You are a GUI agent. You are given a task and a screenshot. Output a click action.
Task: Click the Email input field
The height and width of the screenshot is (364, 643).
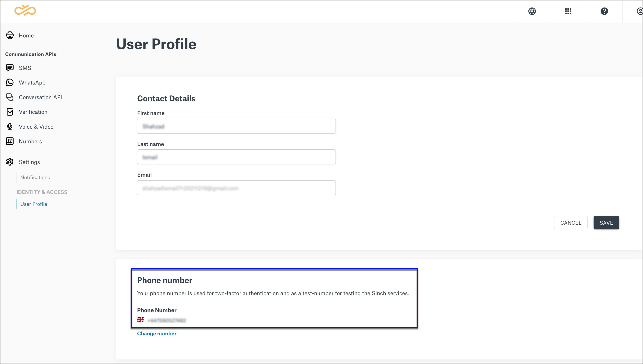(x=236, y=187)
